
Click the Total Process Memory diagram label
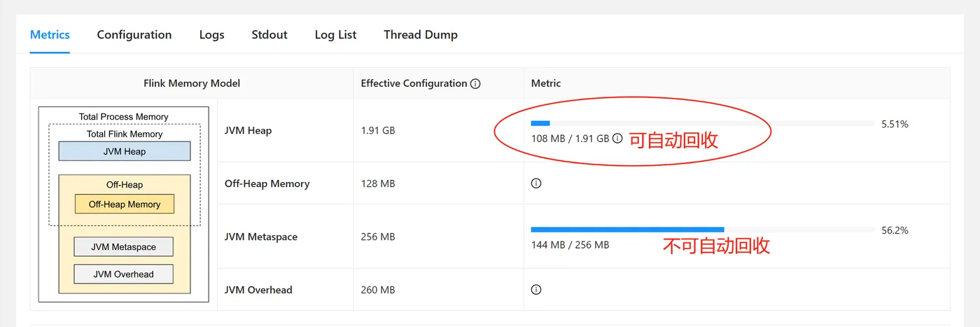tap(124, 117)
